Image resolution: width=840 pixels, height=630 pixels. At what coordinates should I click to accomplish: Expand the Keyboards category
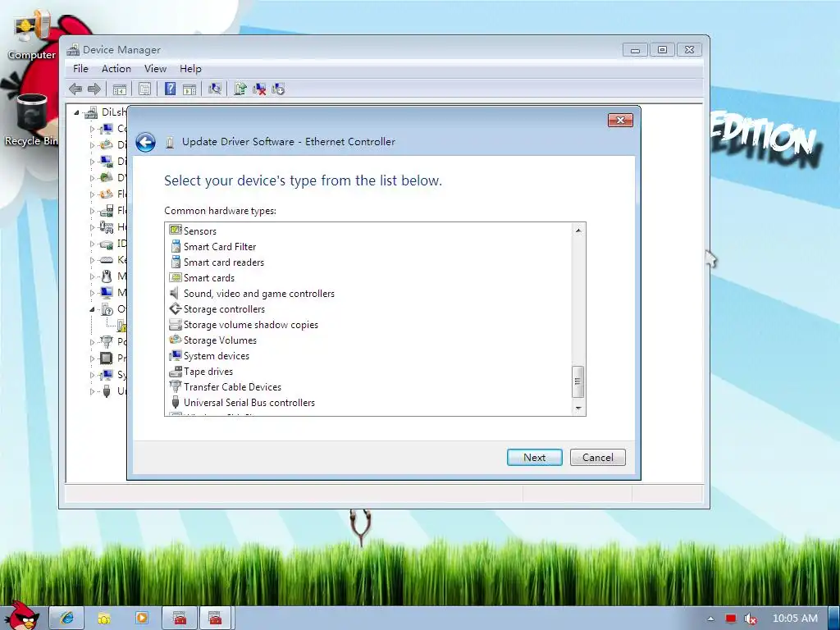click(x=92, y=260)
